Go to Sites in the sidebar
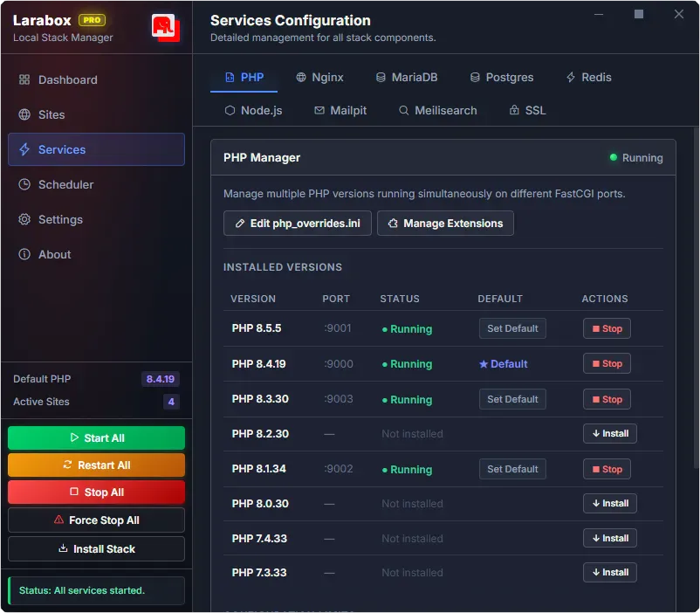 click(x=96, y=114)
